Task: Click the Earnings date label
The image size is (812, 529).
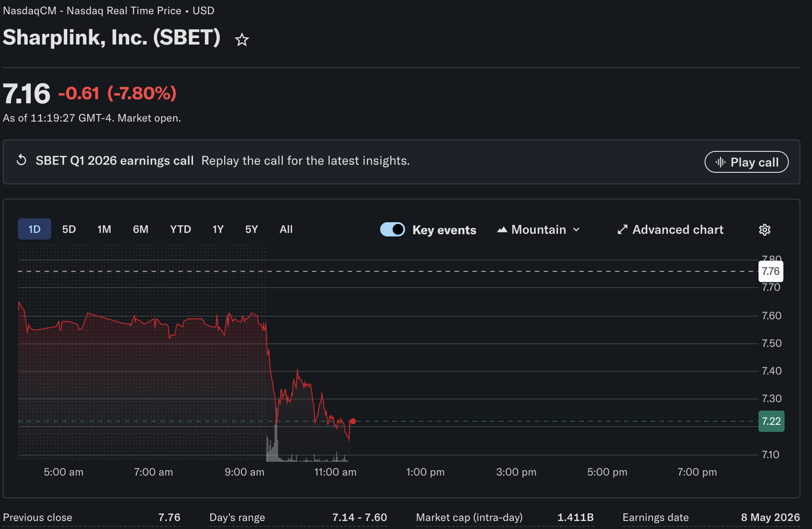Action: pos(656,517)
